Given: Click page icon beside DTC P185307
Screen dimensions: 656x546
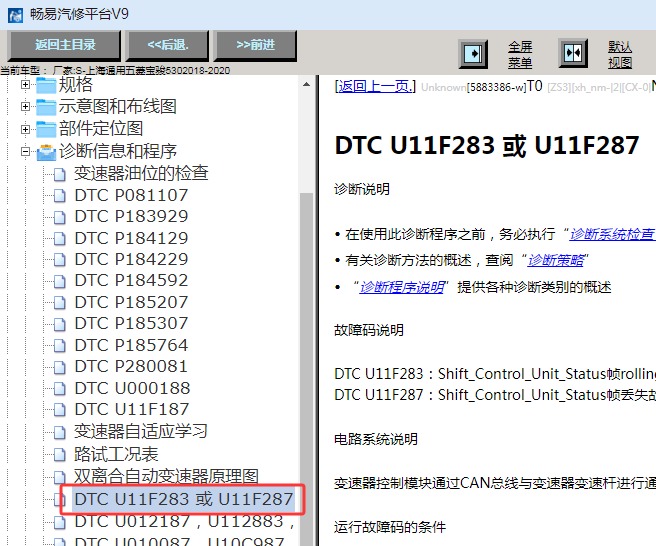Looking at the screenshot, I should pyautogui.click(x=59, y=324).
